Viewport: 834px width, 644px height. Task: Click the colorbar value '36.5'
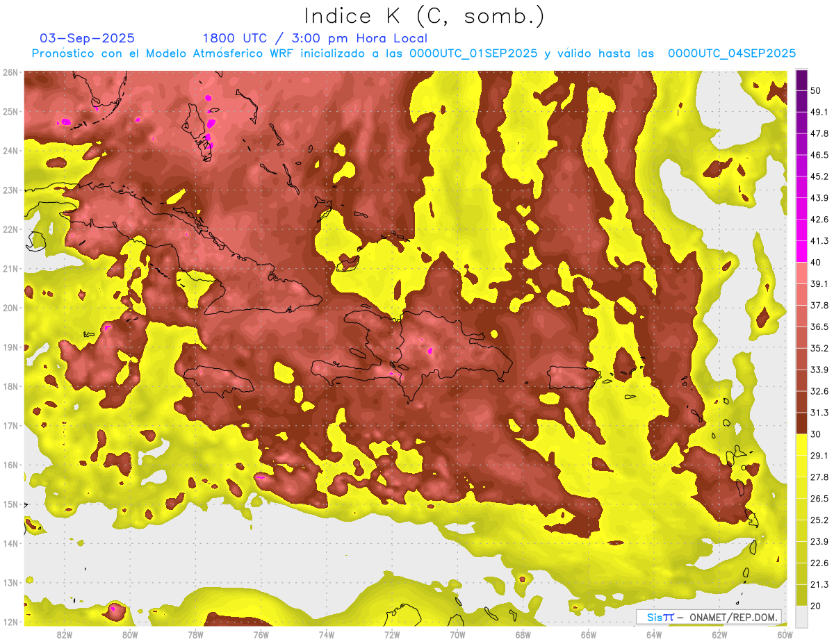(819, 327)
